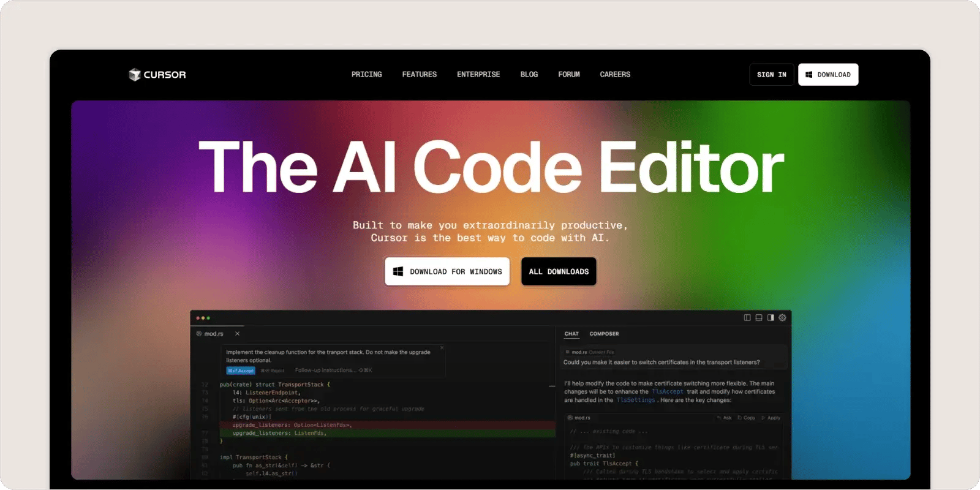This screenshot has height=490, width=980.
Task: Click "l4: ListenerEndpoint," code line
Action: click(x=266, y=393)
